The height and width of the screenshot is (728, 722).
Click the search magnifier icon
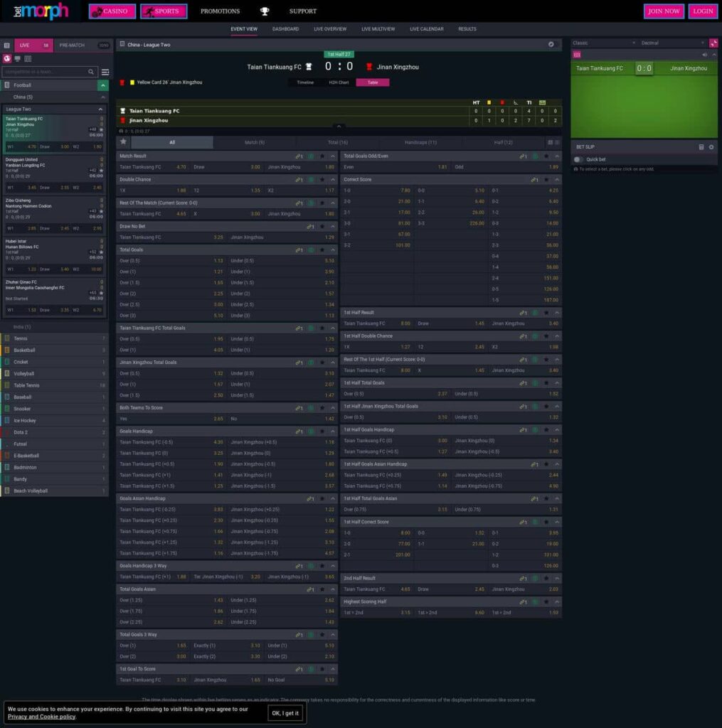91,72
